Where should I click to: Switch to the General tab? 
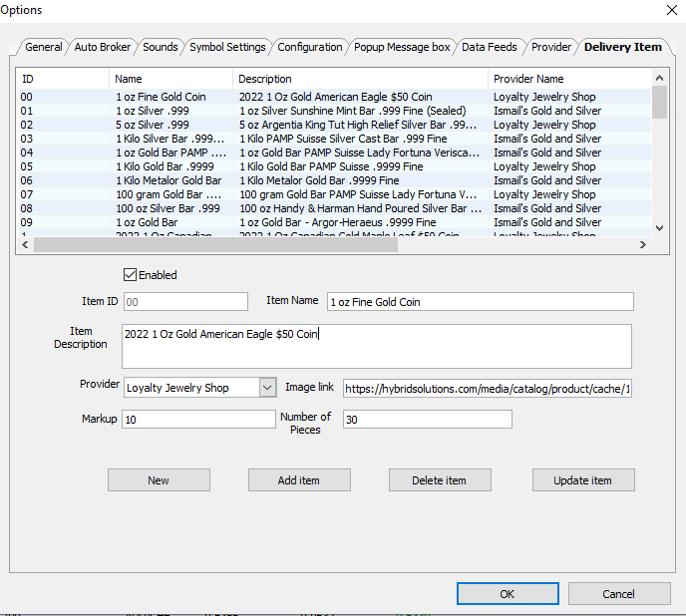[43, 47]
